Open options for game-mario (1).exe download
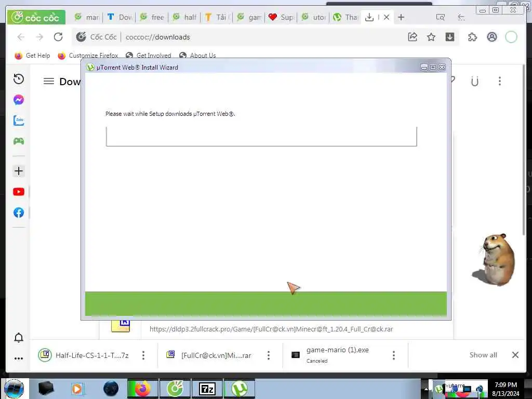Screen dimensions: 532x399 pyautogui.click(x=394, y=355)
